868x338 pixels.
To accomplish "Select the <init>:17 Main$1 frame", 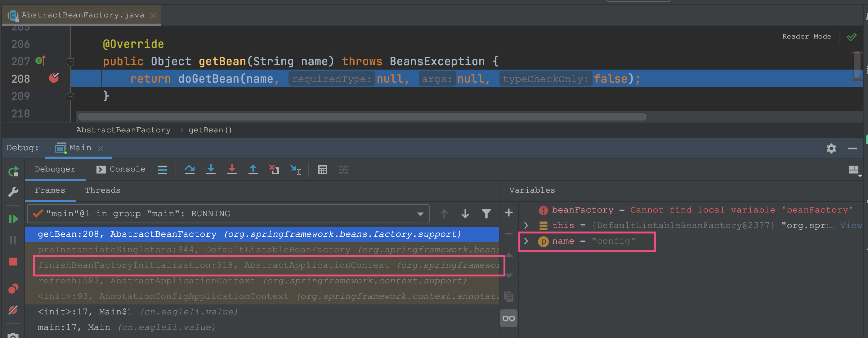I will [262, 312].
